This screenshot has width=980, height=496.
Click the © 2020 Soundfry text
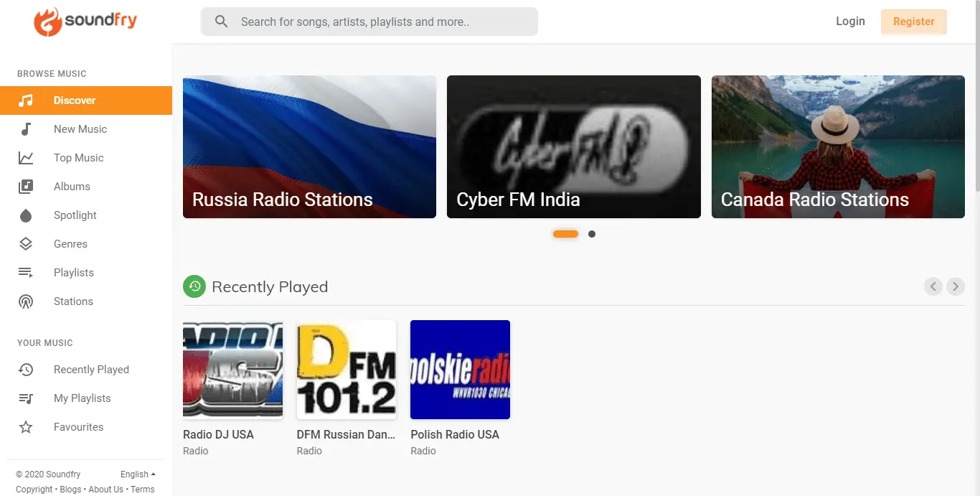pos(48,474)
